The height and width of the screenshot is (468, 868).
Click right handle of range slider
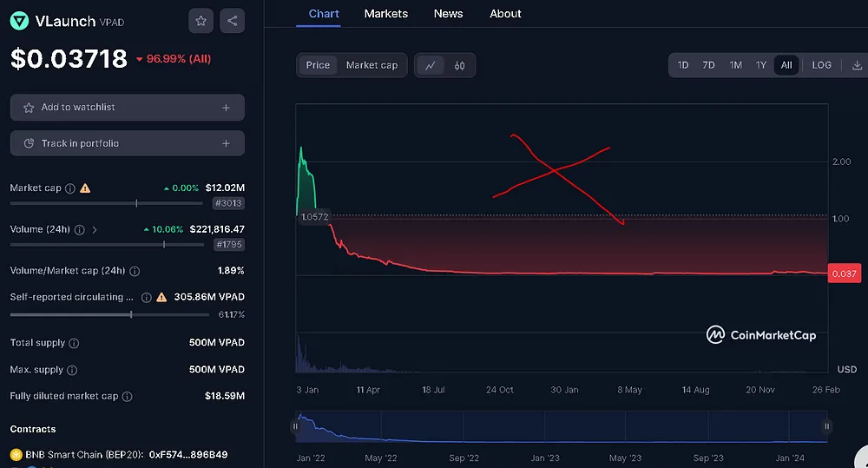click(827, 426)
